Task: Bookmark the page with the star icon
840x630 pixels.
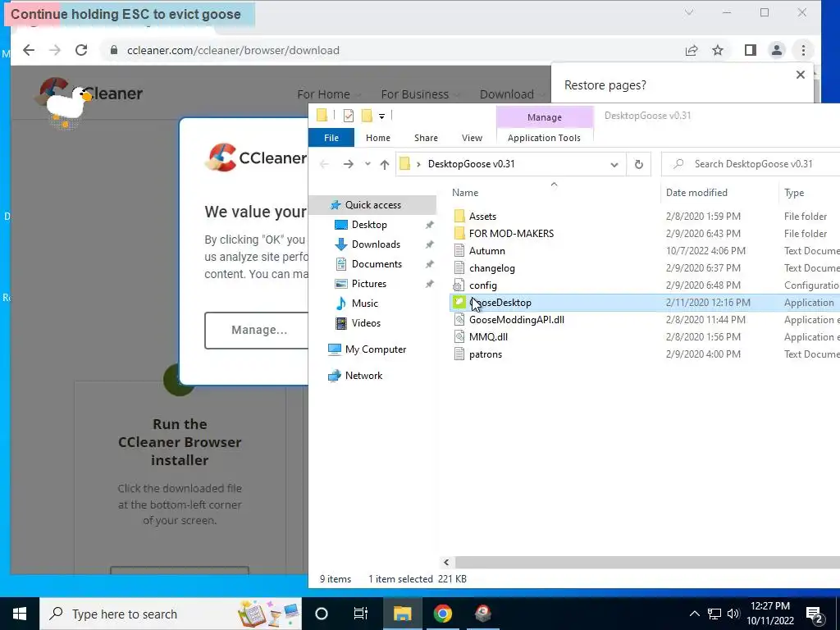Action: [x=718, y=50]
